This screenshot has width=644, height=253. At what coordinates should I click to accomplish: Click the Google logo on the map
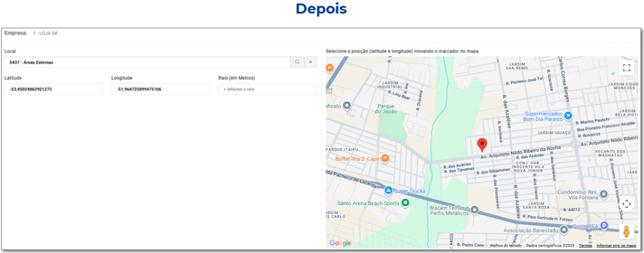tap(340, 243)
